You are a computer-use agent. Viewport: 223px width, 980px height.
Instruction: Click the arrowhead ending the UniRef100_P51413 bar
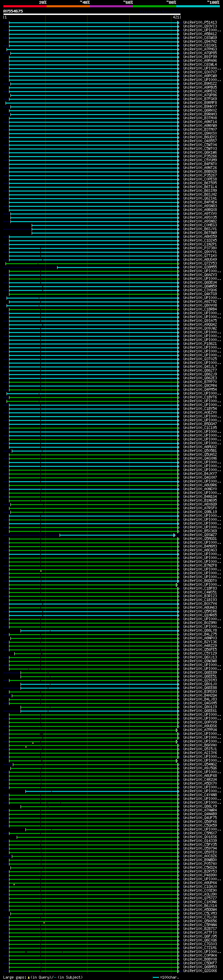pos(178,23)
